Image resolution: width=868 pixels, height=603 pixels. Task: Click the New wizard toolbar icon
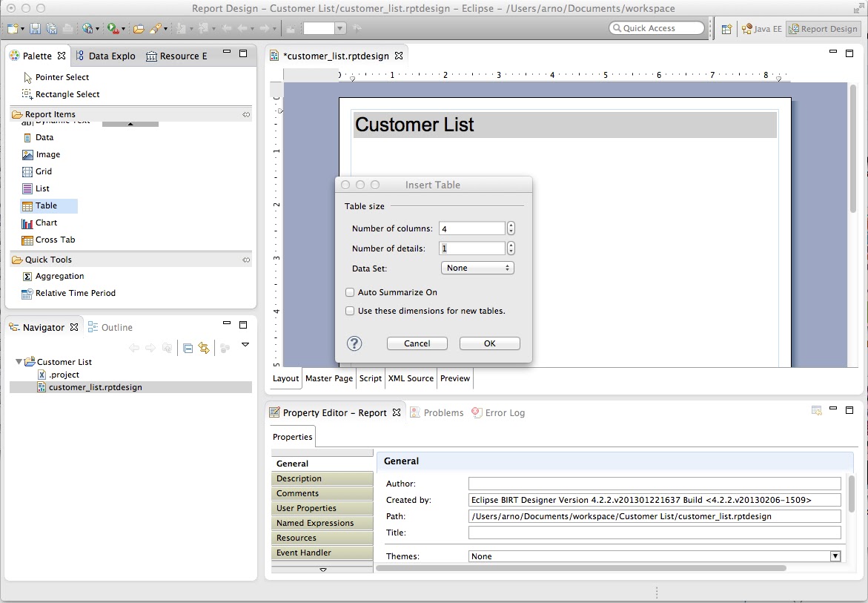(12, 28)
